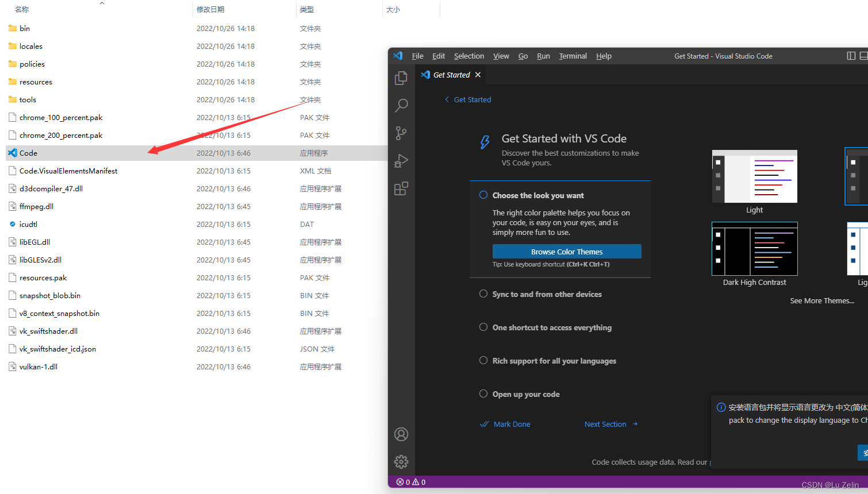Click the info icon in language pack notification

pyautogui.click(x=721, y=407)
